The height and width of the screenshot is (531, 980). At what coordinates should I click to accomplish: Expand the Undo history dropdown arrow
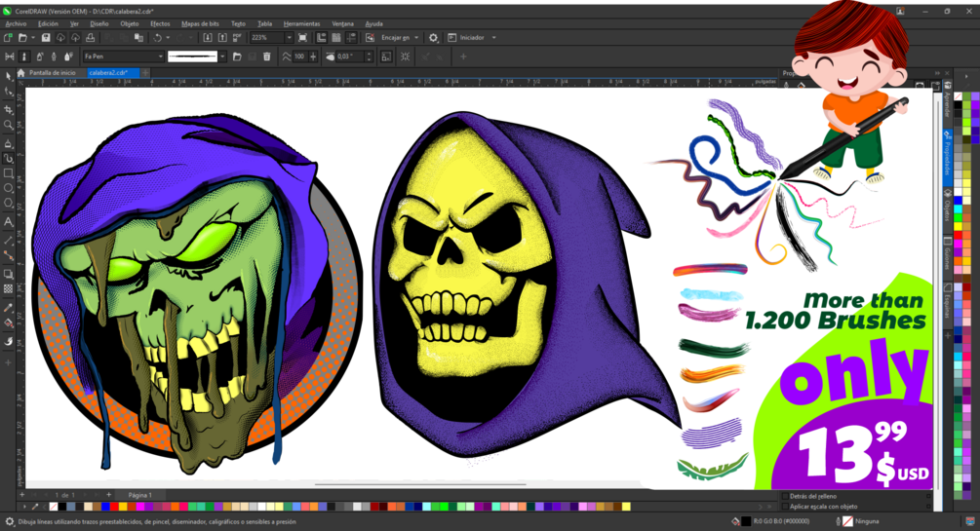tap(168, 38)
